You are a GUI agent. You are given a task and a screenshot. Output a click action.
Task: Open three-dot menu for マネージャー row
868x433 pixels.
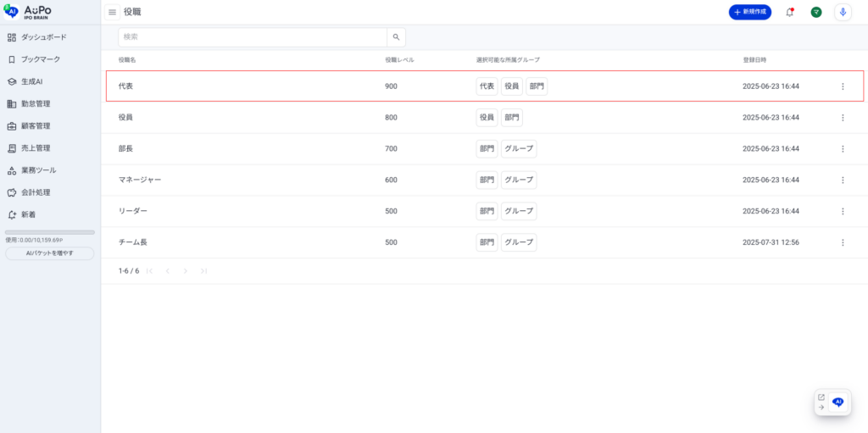point(843,180)
